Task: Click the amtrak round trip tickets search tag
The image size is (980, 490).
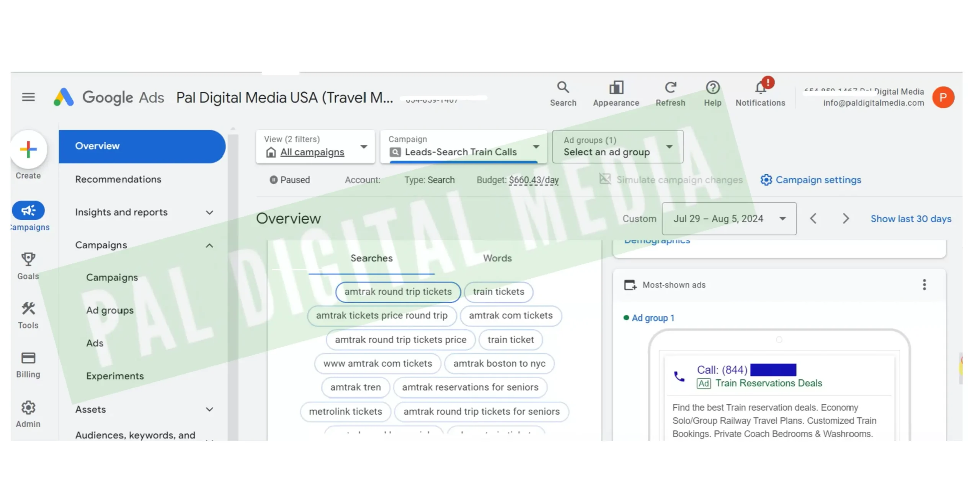Action: (398, 291)
